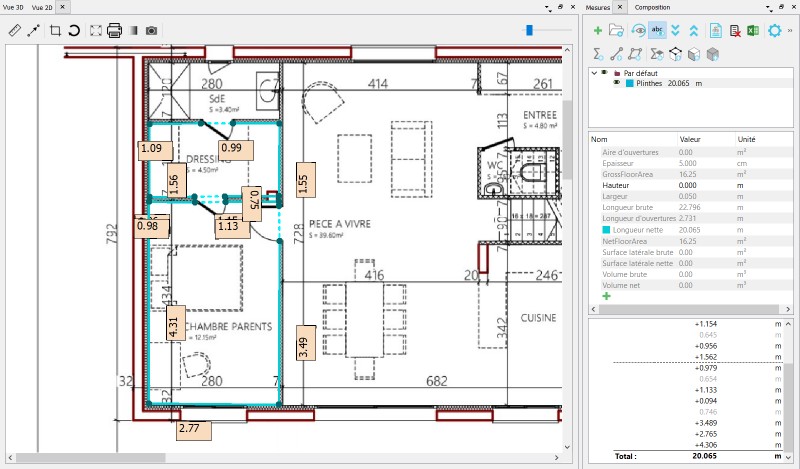Image resolution: width=800 pixels, height=469 pixels.
Task: Switch to the Mesures tab
Action: tap(597, 7)
